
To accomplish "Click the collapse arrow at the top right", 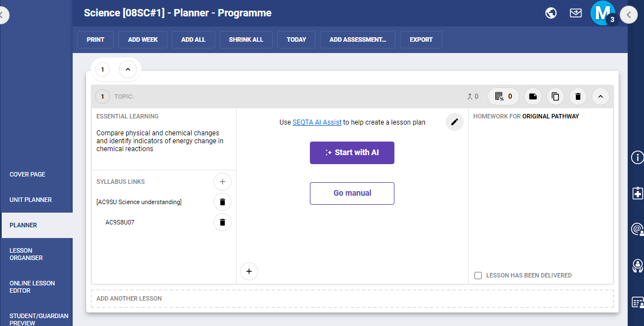I will tap(629, 15).
